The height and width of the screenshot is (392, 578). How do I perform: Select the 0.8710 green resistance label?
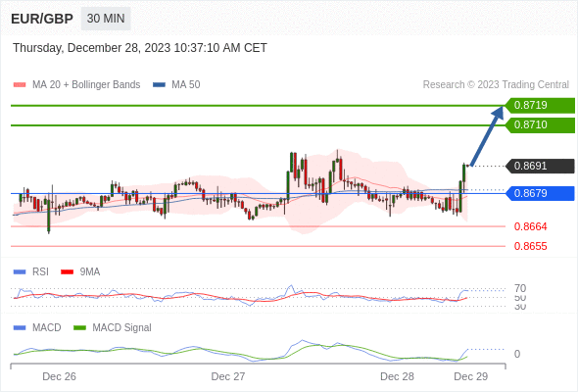tap(539, 125)
